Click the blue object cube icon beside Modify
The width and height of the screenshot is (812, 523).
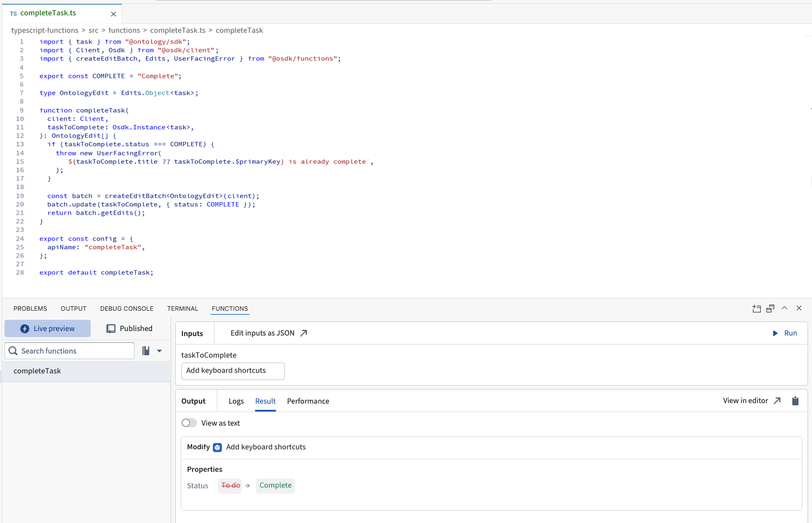point(217,448)
